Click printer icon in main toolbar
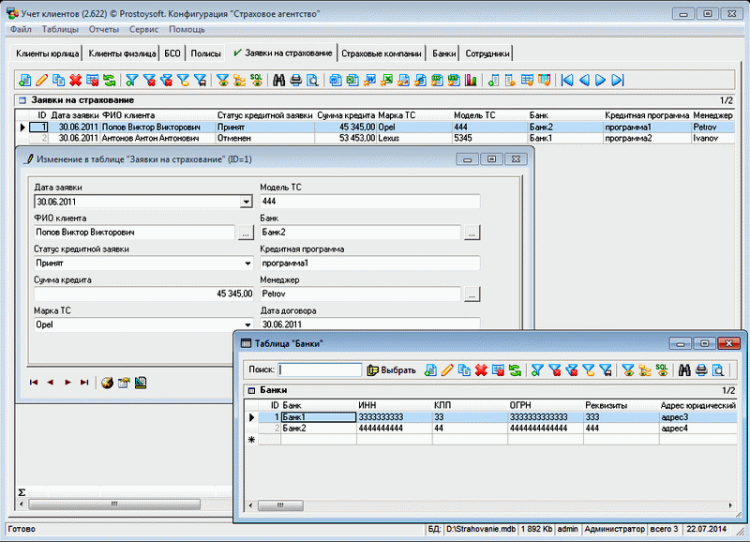Screen dimensions: 750x542 pos(296,80)
